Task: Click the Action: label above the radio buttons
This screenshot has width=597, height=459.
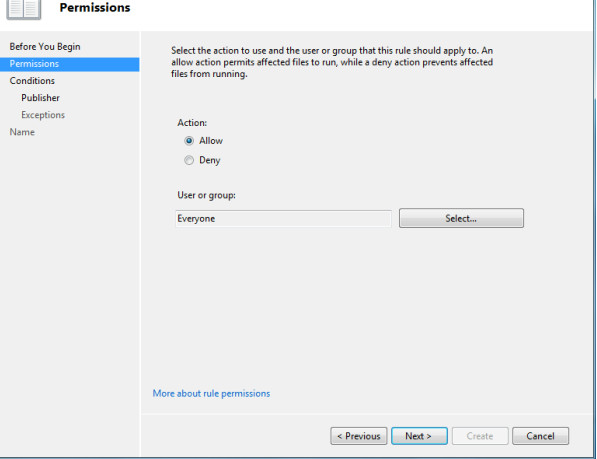Action: click(192, 123)
